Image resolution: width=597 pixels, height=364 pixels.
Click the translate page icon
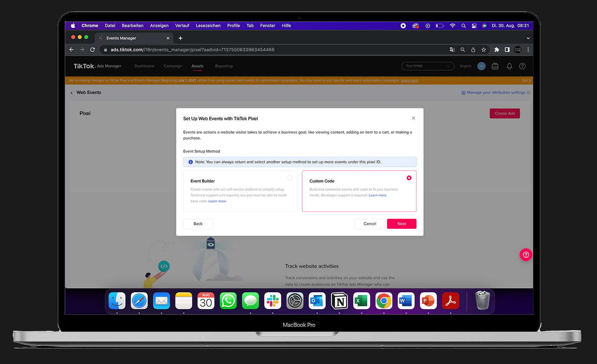452,49
